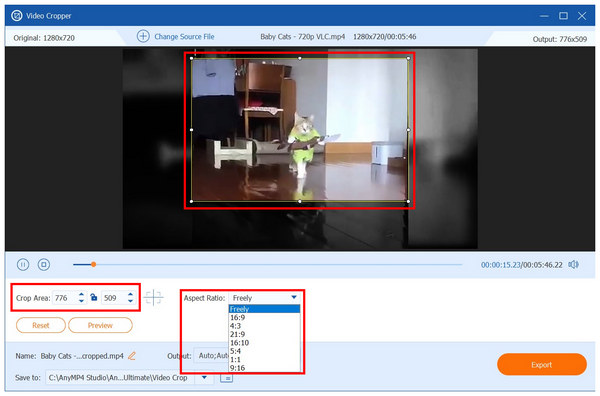Click the Output settings field Auto;Auto
The height and width of the screenshot is (396, 600).
pos(212,356)
